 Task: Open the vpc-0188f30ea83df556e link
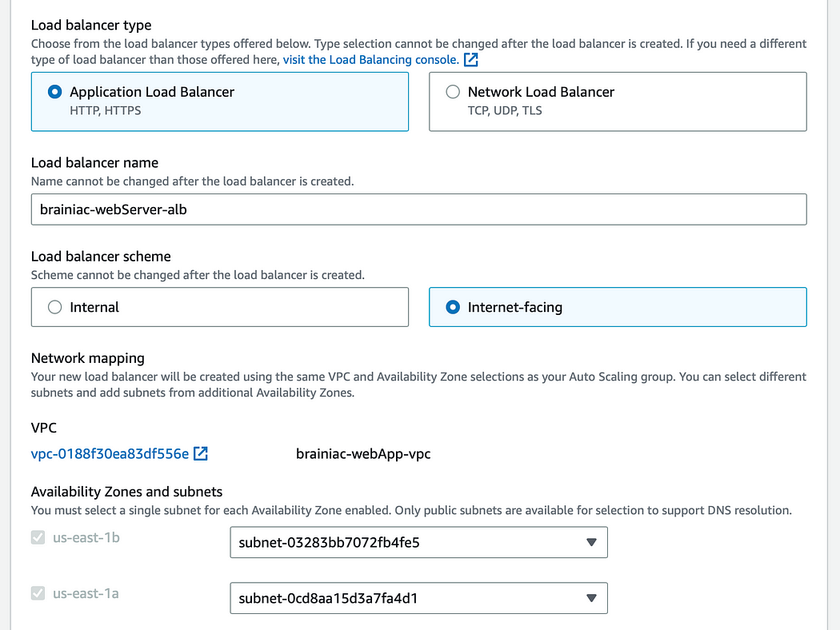pos(110,454)
